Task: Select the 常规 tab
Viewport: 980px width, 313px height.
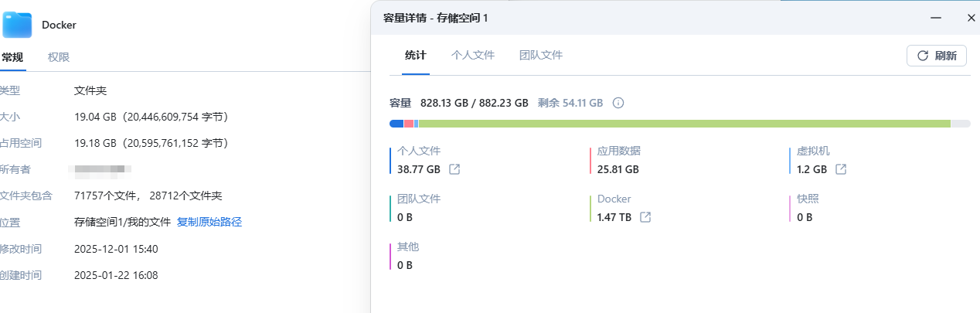Action: tap(12, 57)
